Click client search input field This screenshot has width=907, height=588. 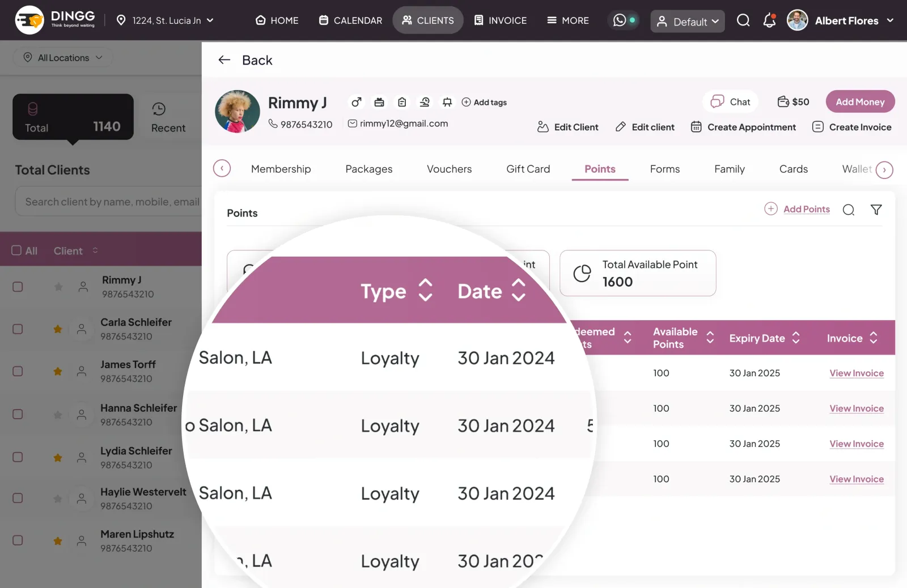click(108, 202)
